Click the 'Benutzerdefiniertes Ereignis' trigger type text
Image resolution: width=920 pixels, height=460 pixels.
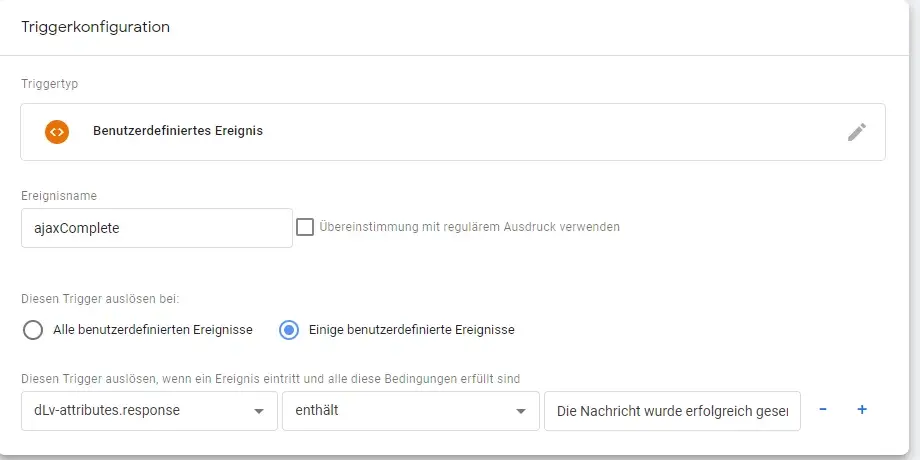(178, 131)
